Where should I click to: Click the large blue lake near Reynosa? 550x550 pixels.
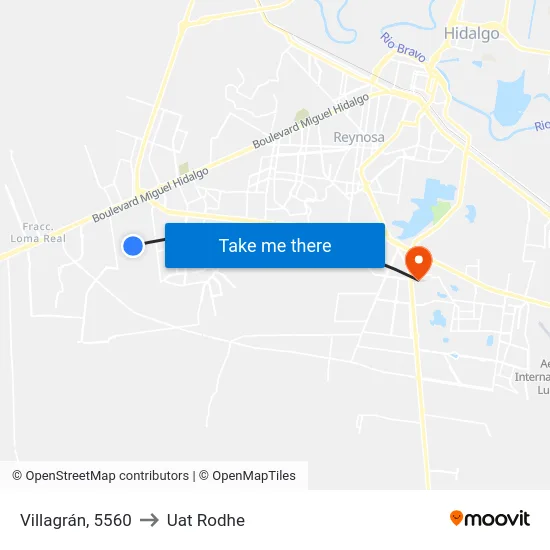423,208
